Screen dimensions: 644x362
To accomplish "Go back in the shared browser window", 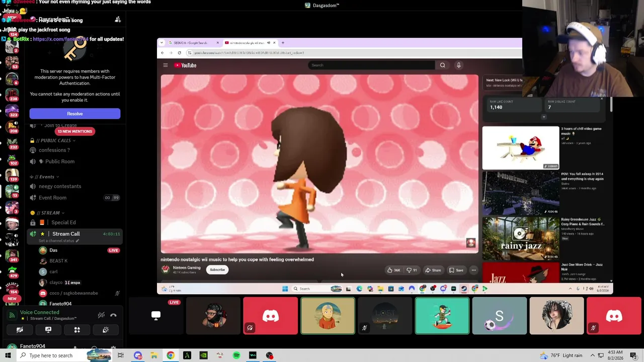I will pyautogui.click(x=162, y=53).
